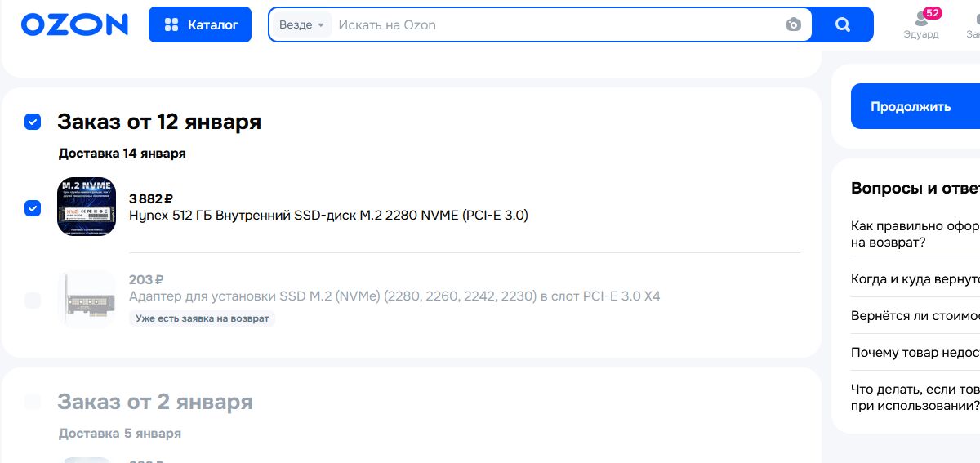Click the camera image search icon
Image resolution: width=980 pixels, height=463 pixels.
coord(793,24)
